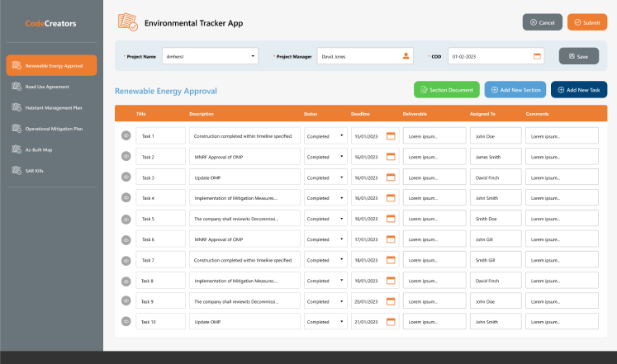The width and height of the screenshot is (617, 364).
Task: Toggle the eye icon for Task 4
Action: [126, 198]
